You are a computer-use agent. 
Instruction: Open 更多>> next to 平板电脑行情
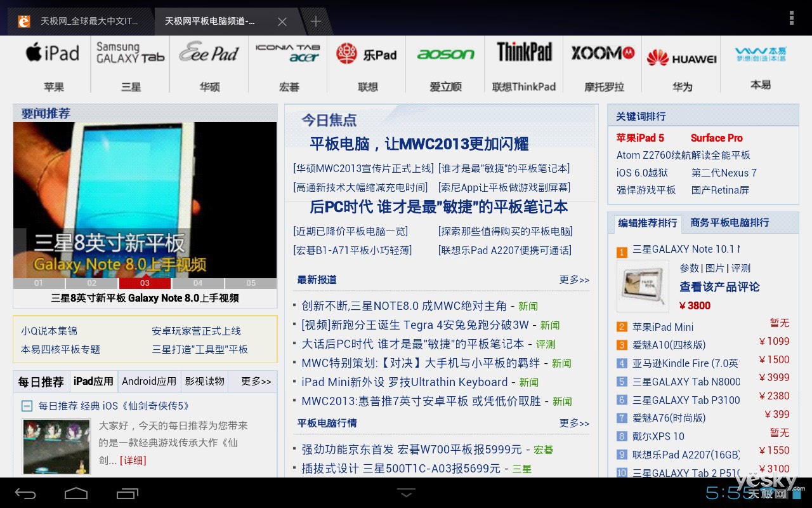pos(574,423)
